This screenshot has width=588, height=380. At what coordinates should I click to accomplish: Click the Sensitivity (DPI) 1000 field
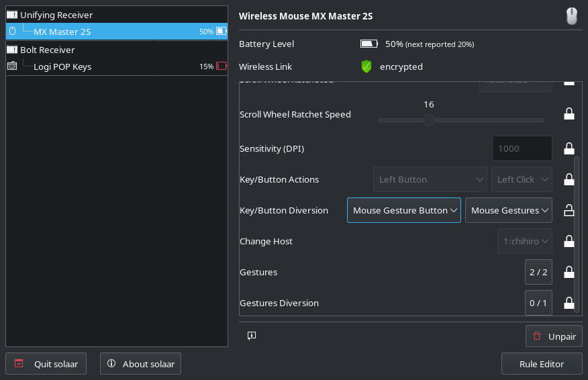tap(522, 148)
